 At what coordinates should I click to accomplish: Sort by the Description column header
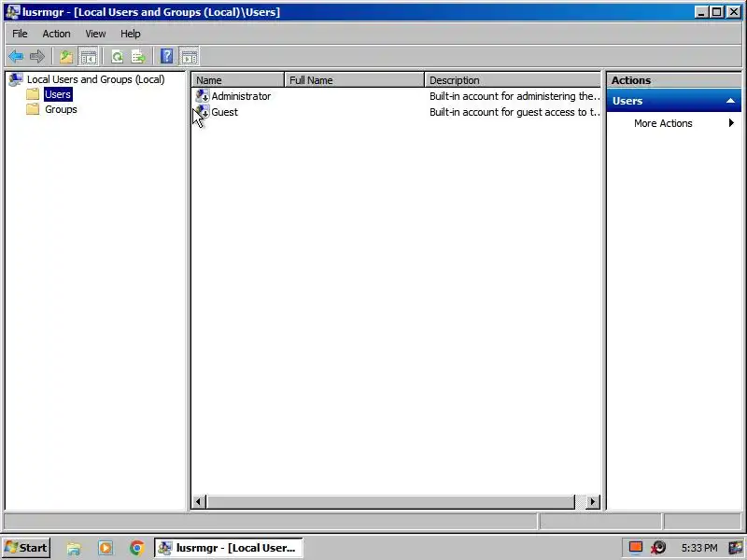click(513, 80)
